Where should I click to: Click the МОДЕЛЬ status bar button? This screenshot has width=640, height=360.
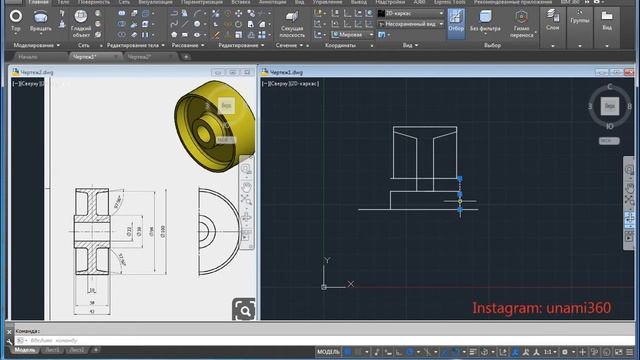pyautogui.click(x=328, y=352)
